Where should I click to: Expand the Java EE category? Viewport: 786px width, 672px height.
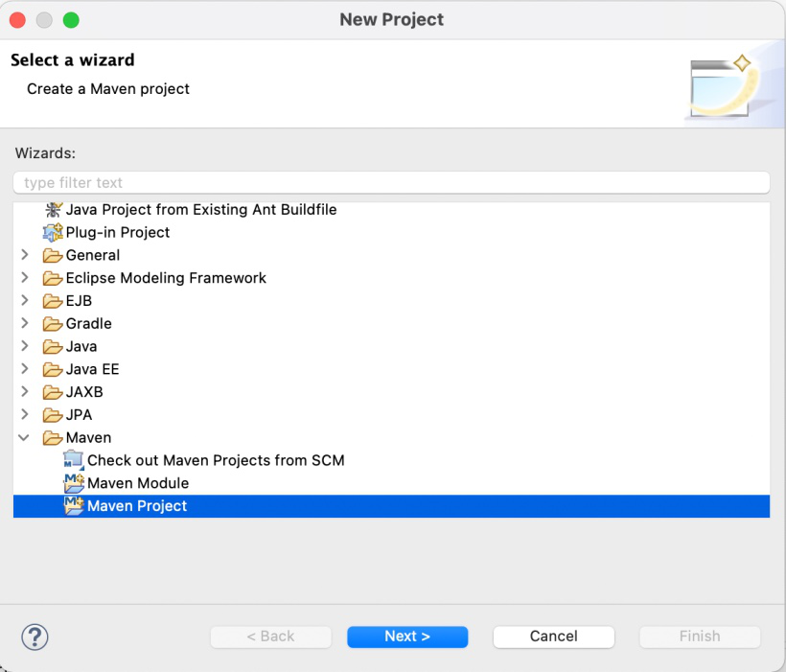pos(25,369)
